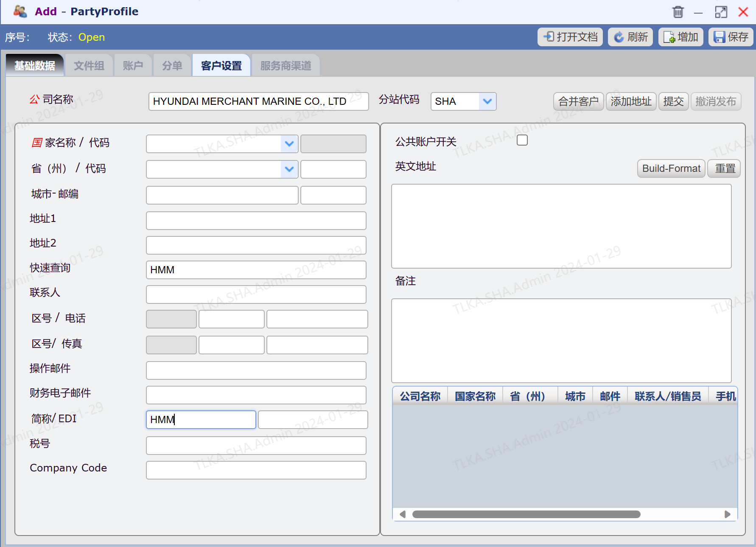Click the 地址1 input field

[x=256, y=221]
